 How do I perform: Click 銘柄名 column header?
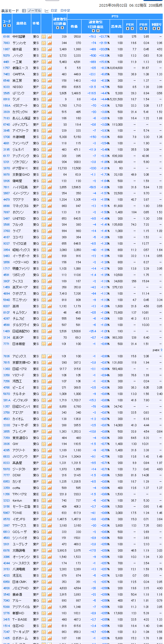click(21, 23)
